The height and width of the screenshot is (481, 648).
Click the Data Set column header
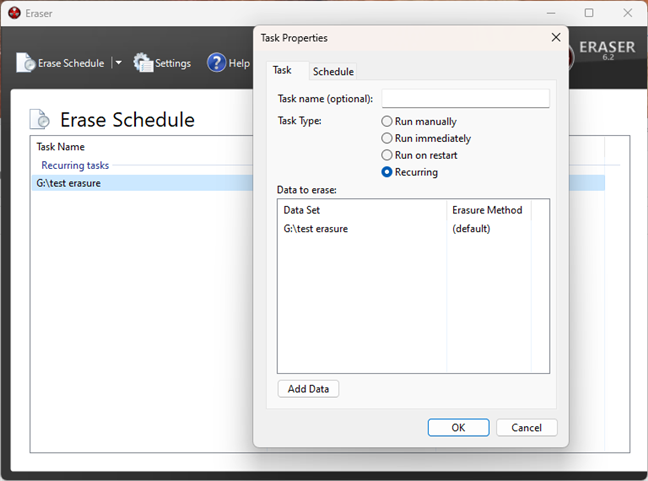362,210
